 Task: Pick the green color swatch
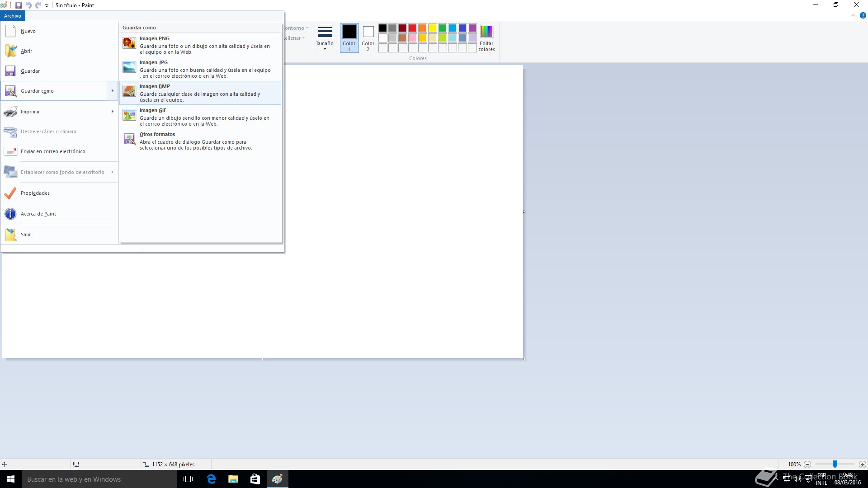pyautogui.click(x=443, y=28)
